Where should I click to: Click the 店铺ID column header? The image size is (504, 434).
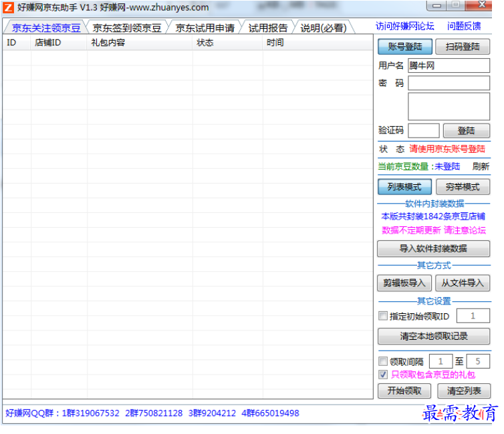[59, 43]
